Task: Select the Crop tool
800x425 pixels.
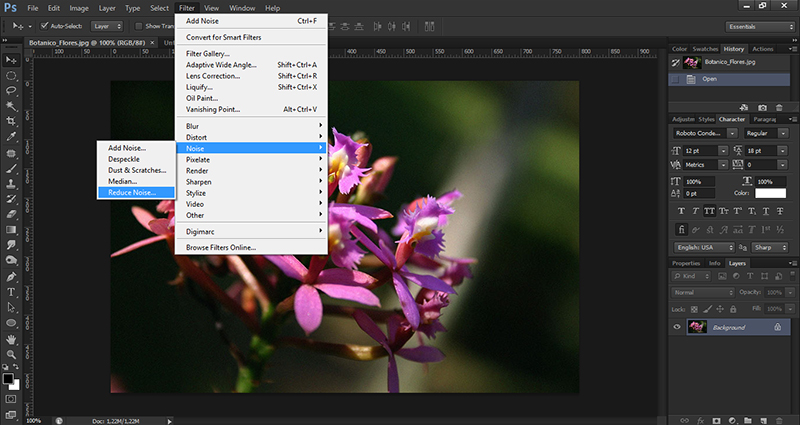Action: [11, 120]
